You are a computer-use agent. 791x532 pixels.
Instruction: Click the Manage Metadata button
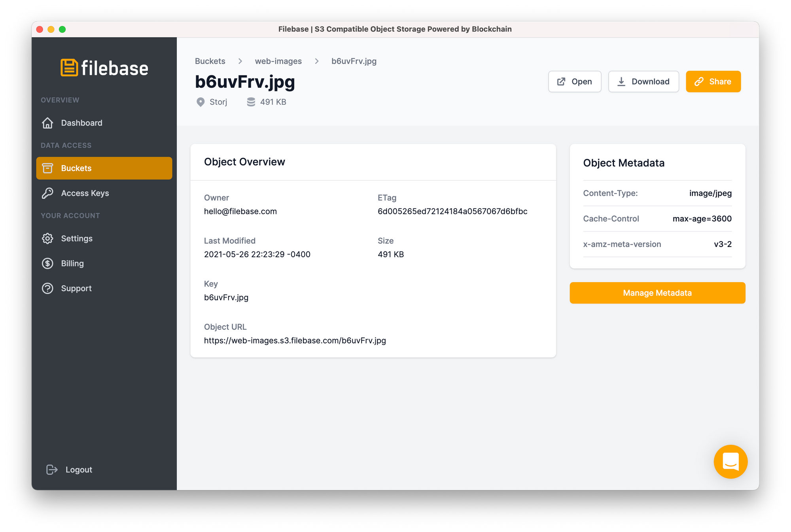[x=657, y=293]
